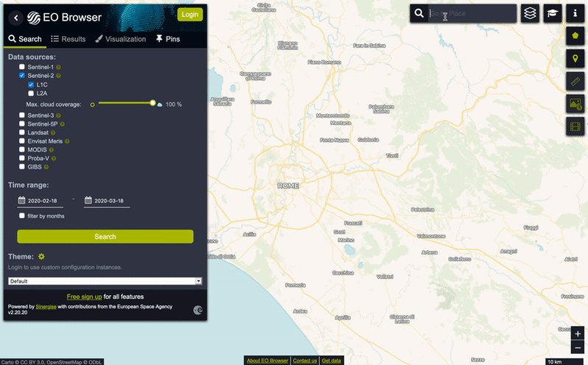The height and width of the screenshot is (365, 588).
Task: Switch to the Pins tab
Action: point(168,39)
